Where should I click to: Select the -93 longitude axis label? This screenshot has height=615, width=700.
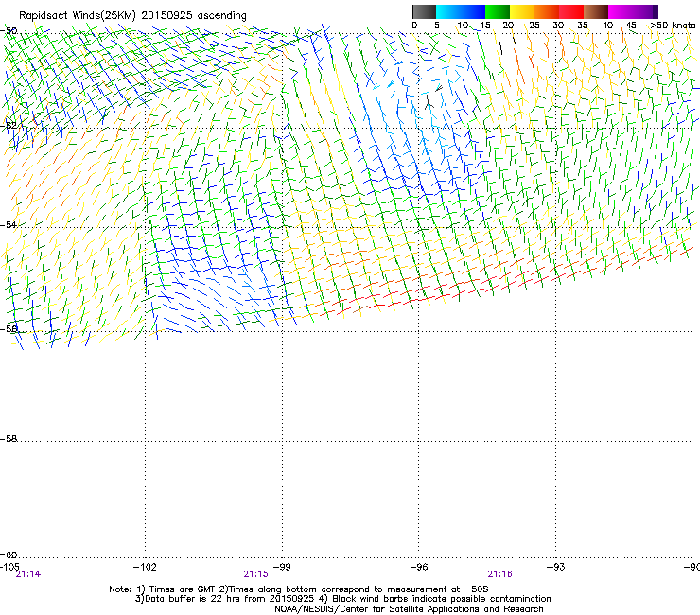[x=556, y=567]
